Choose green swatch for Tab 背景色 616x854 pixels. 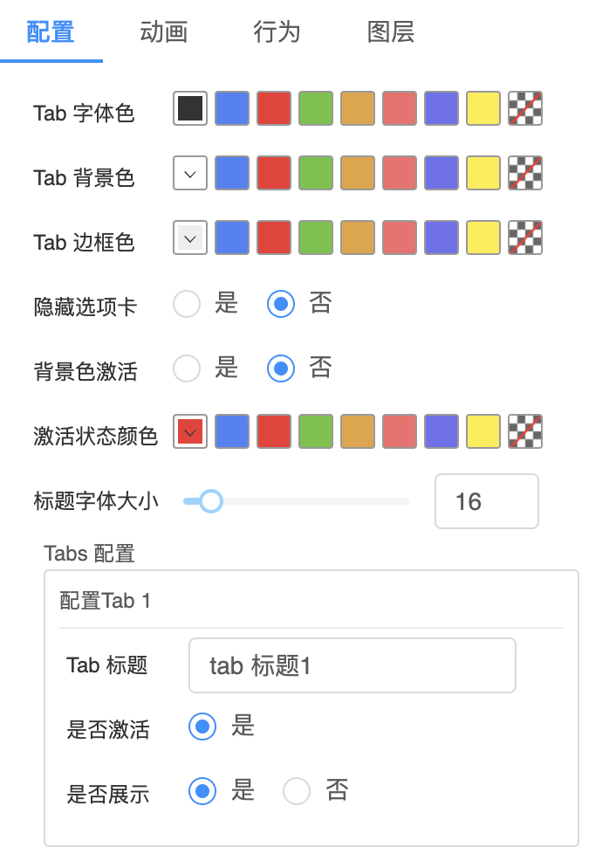tap(316, 173)
